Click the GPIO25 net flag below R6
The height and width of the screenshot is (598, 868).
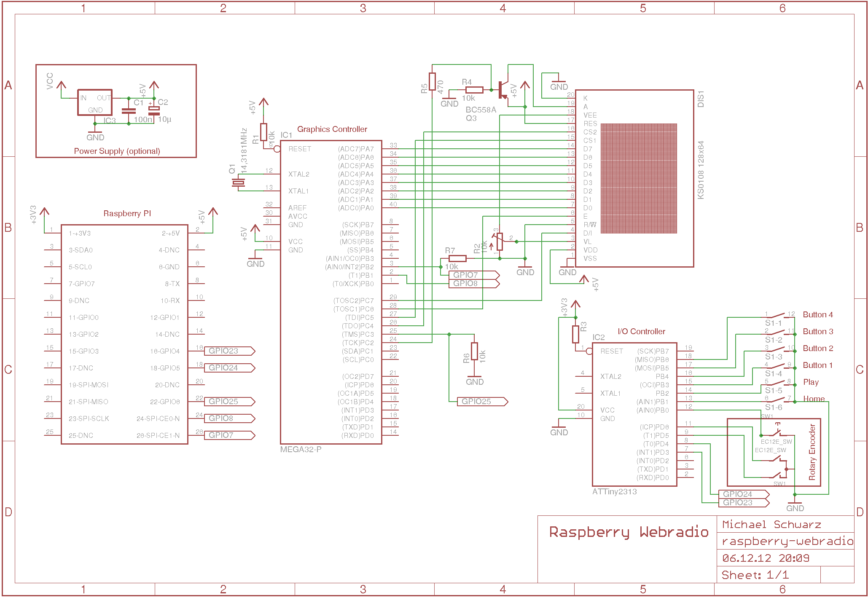[483, 402]
